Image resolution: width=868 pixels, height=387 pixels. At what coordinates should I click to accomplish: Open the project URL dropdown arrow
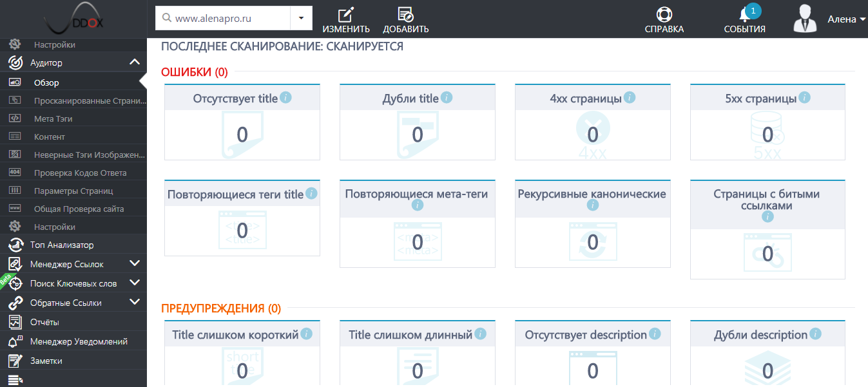(300, 18)
